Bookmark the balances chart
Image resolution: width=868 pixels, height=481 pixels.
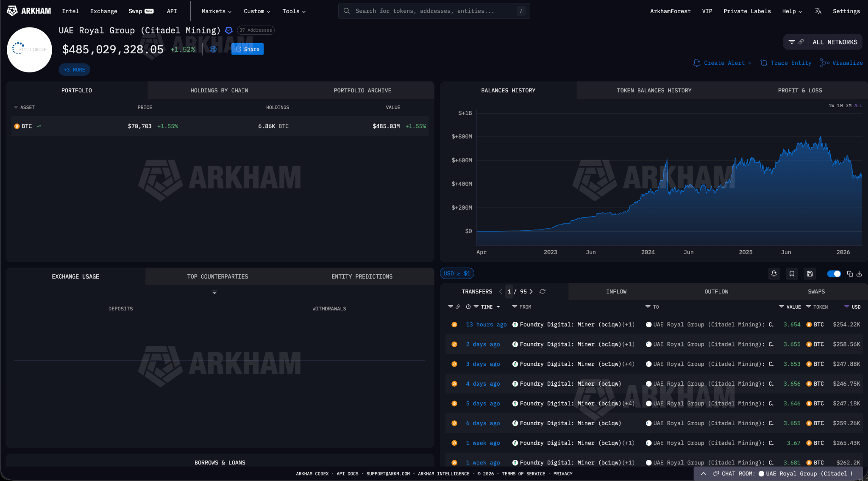tap(792, 274)
